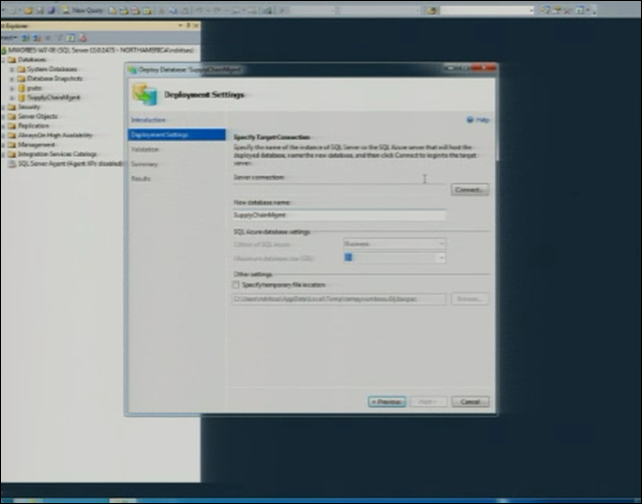This screenshot has height=504, width=642.
Task: Select Deployment Settings wizard step
Action: (176, 135)
